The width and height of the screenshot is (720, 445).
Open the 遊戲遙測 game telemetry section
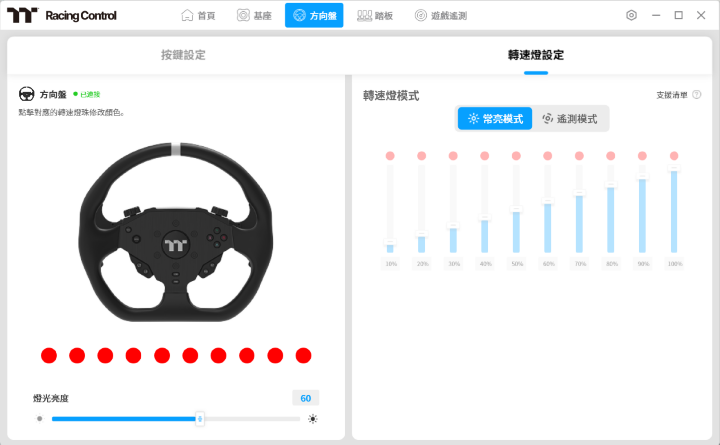point(440,16)
